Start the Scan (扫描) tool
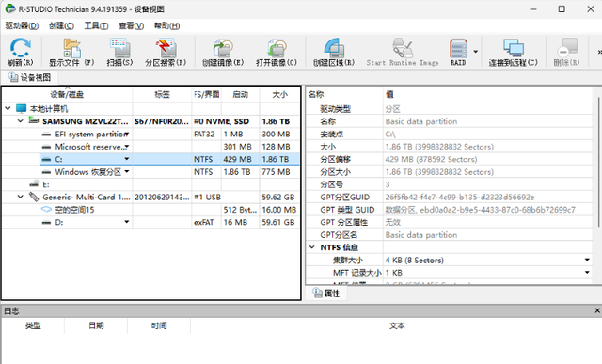602x364 pixels. pyautogui.click(x=119, y=52)
